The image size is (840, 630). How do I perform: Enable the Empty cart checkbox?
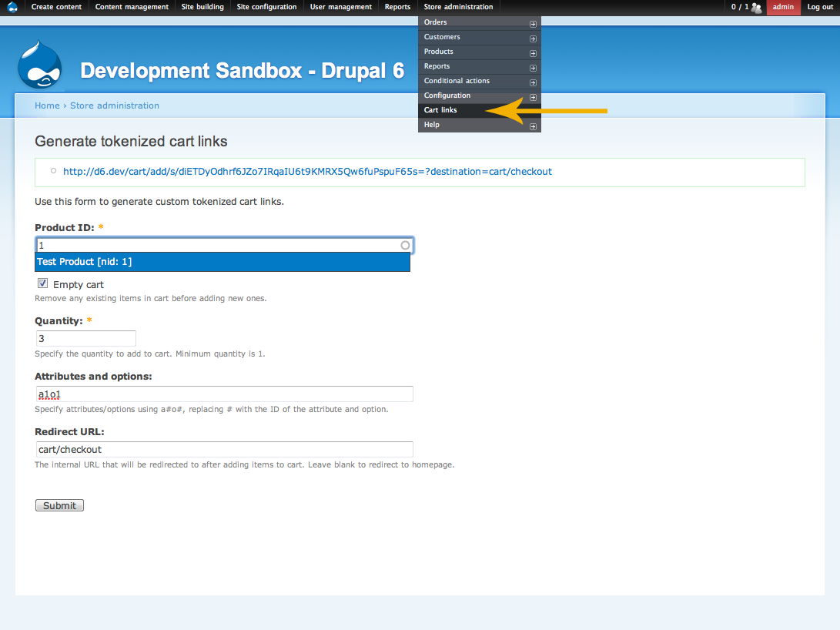(x=42, y=283)
